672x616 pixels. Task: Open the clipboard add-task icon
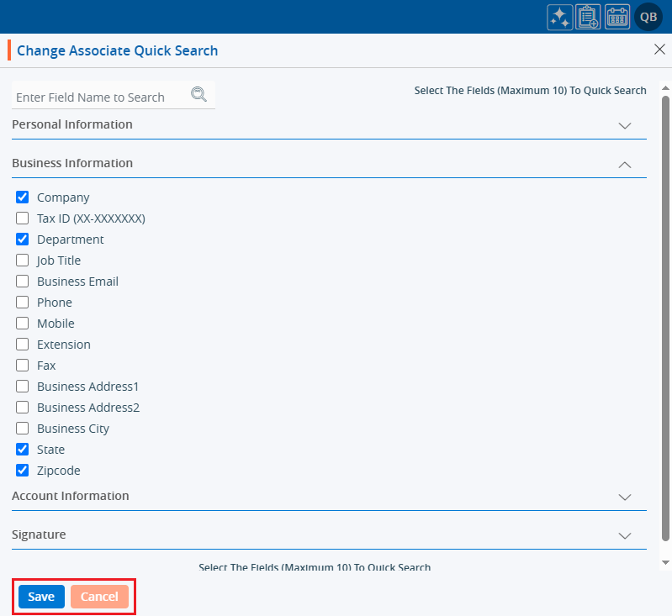coord(588,17)
